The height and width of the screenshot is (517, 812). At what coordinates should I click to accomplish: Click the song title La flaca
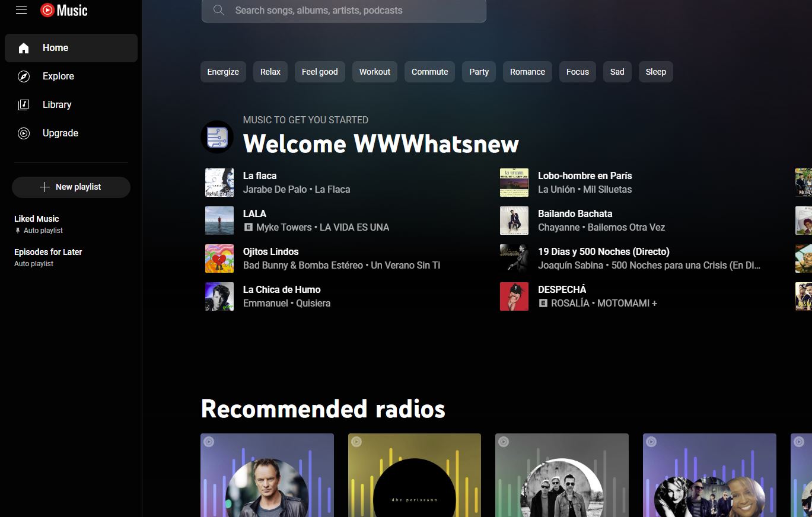(260, 175)
